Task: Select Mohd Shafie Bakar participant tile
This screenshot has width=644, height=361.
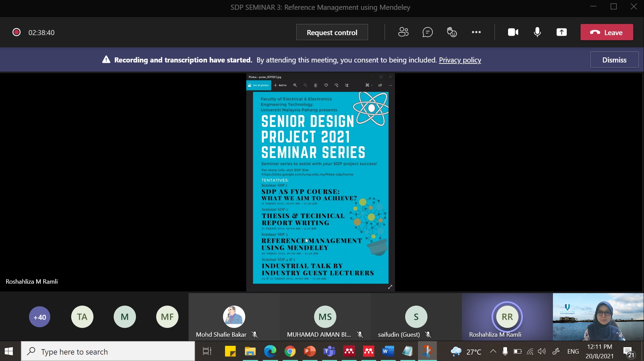Action: [234, 317]
